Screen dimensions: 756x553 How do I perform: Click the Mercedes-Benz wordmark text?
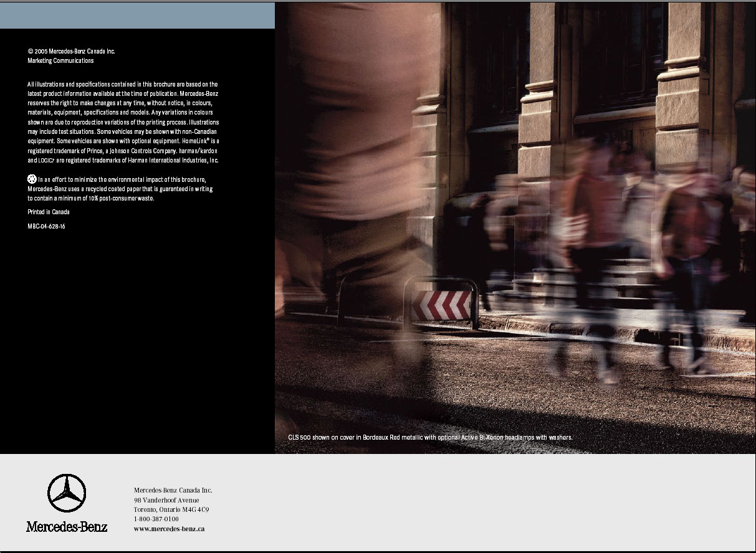pyautogui.click(x=67, y=526)
